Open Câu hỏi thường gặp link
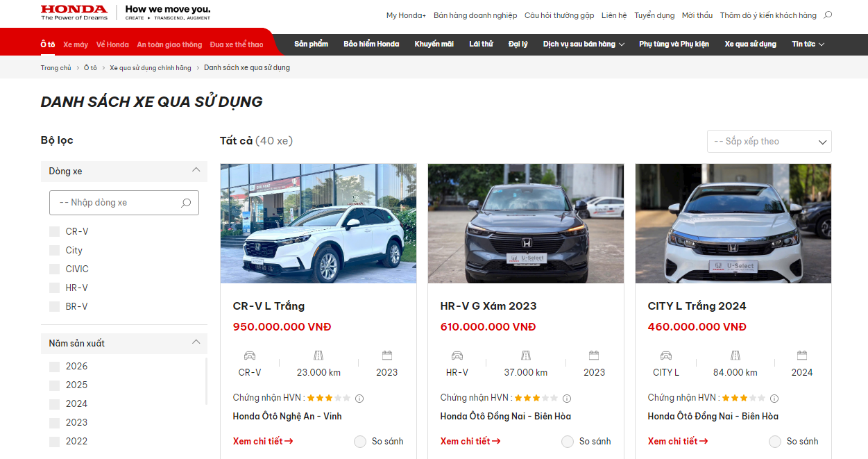 [x=559, y=15]
